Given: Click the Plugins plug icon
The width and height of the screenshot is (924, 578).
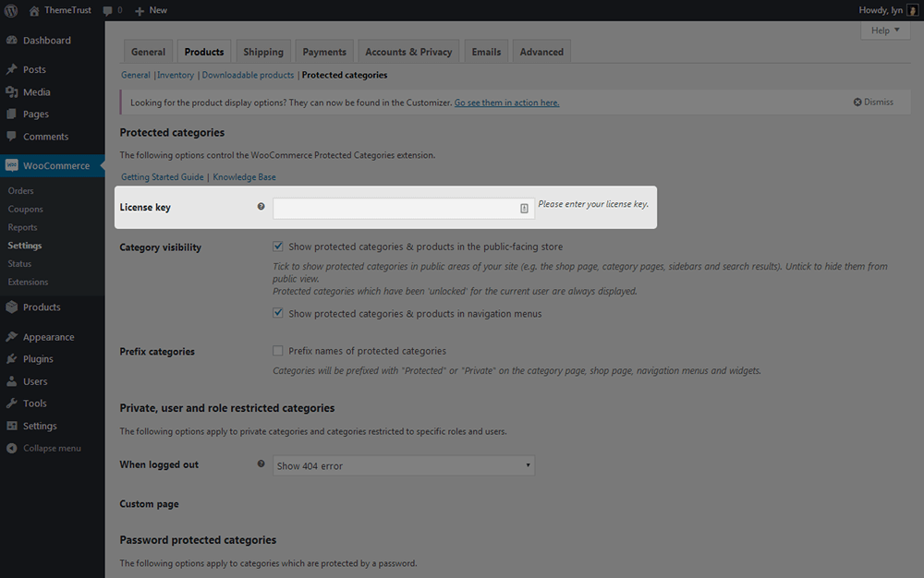Looking at the screenshot, I should click(x=12, y=359).
